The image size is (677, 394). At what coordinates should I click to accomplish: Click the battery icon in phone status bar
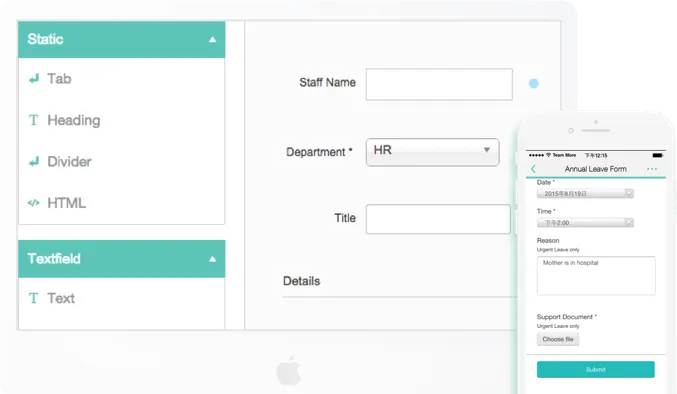coord(658,155)
